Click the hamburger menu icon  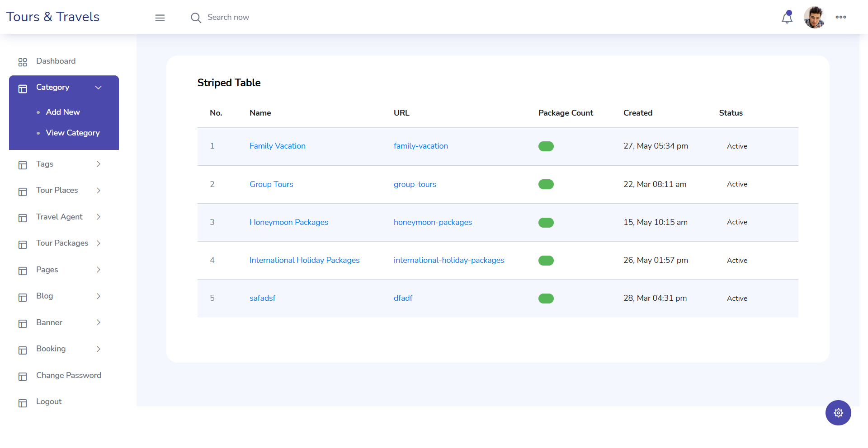pyautogui.click(x=160, y=18)
